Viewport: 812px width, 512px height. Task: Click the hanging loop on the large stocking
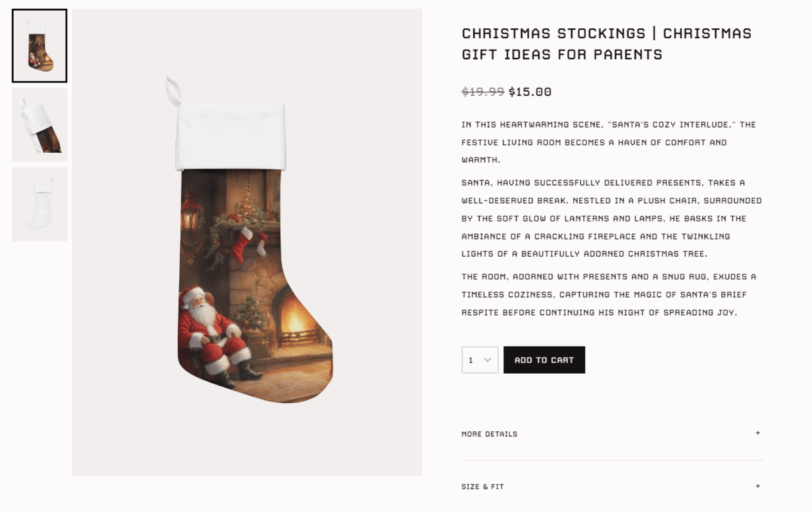pyautogui.click(x=172, y=91)
